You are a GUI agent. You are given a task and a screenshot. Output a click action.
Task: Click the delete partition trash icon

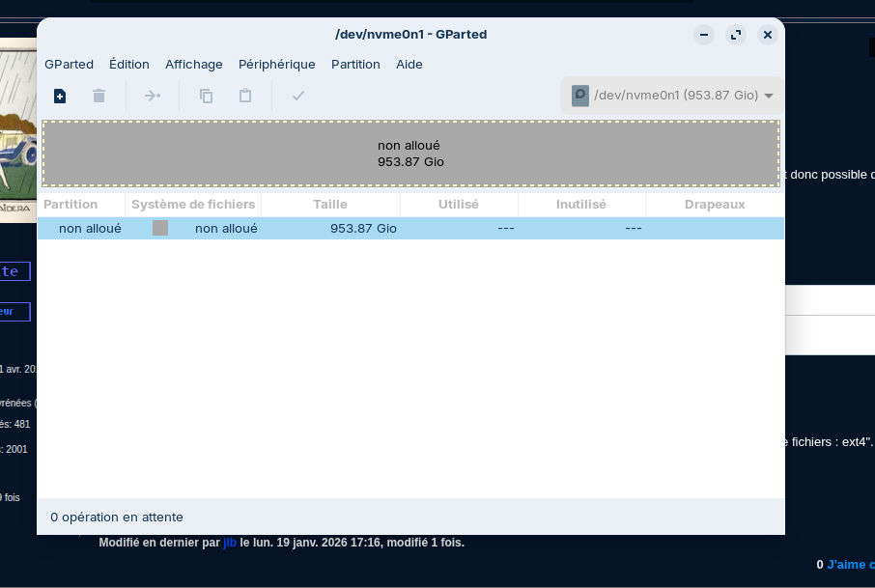[99, 96]
